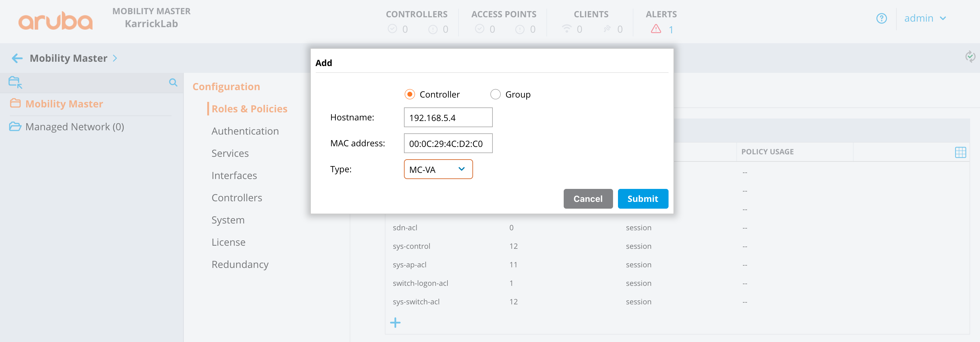
Task: Click the MAC address input field
Action: pyautogui.click(x=448, y=144)
